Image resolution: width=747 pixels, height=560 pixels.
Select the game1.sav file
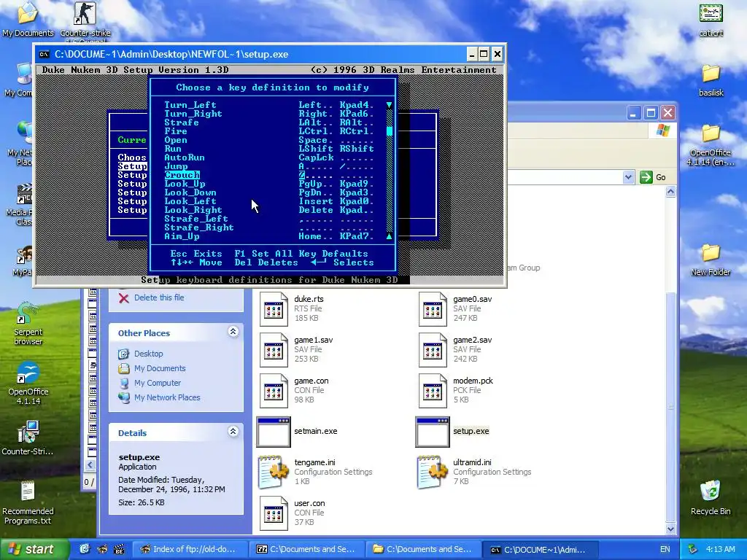coord(274,349)
